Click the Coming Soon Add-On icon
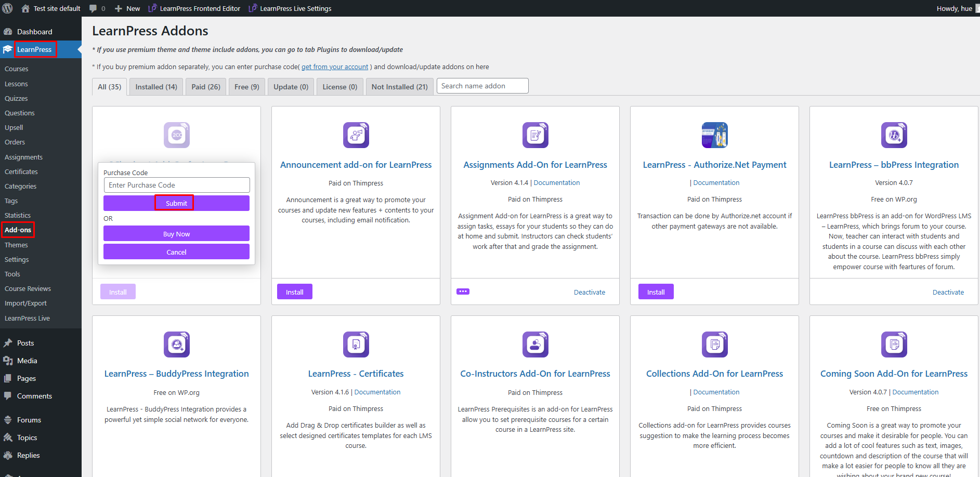Screen dimensions: 980x477 click(x=894, y=344)
